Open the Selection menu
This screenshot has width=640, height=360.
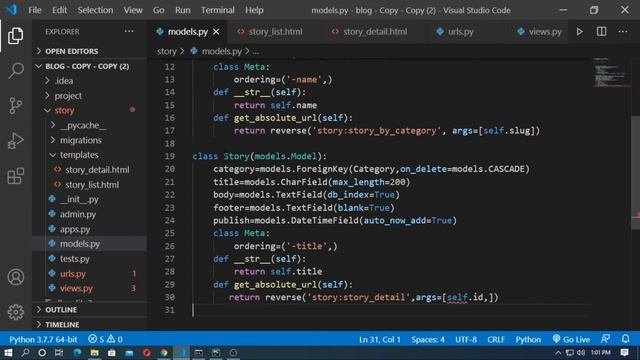(95, 10)
